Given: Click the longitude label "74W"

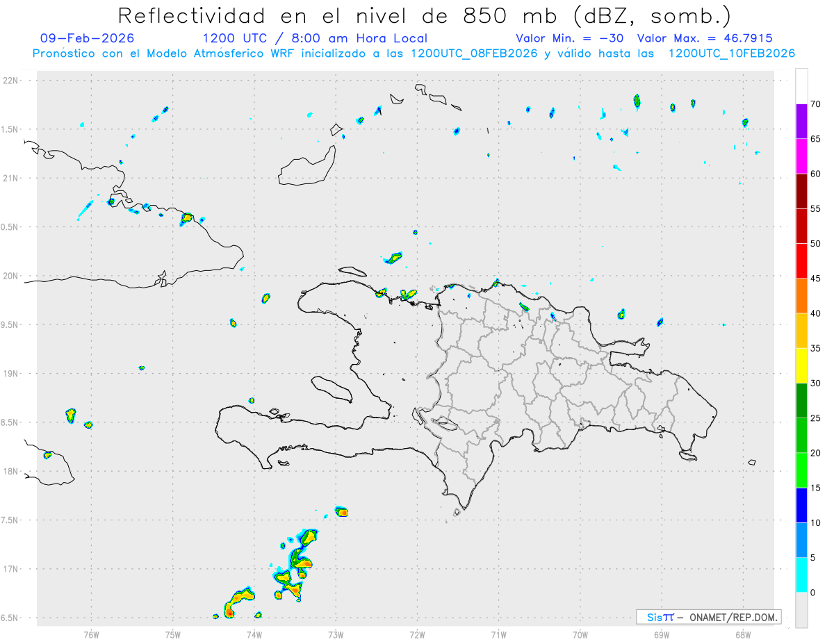Looking at the screenshot, I should 254,634.
